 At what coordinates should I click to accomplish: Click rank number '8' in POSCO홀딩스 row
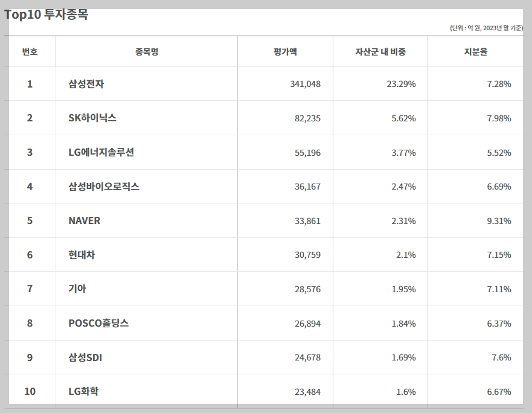point(30,323)
